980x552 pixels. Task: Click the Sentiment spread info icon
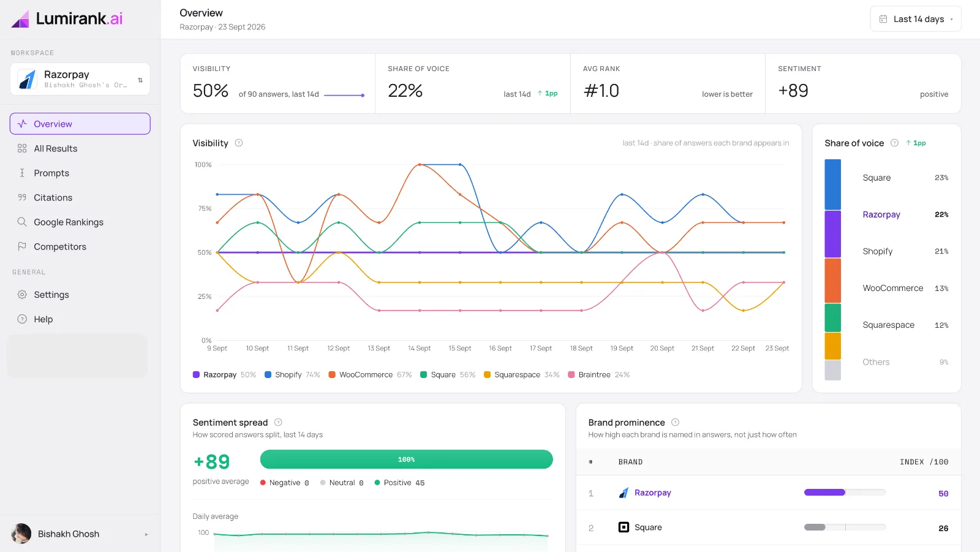coord(278,422)
